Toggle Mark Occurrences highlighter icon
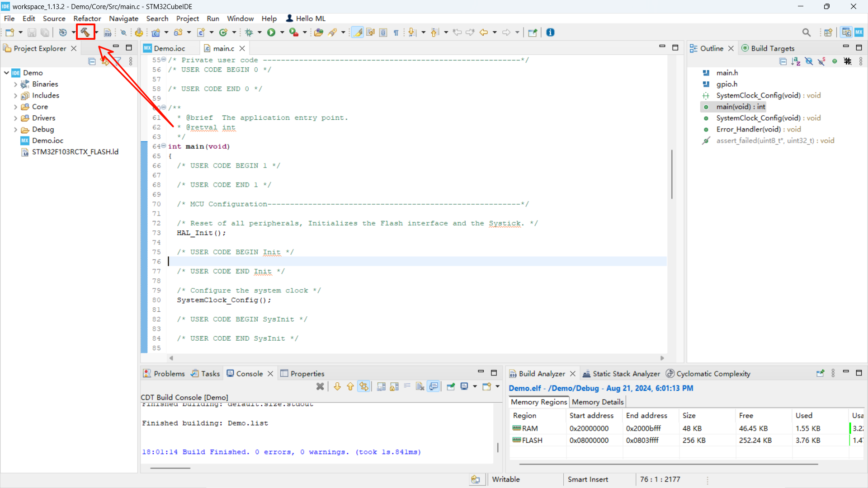 (358, 33)
